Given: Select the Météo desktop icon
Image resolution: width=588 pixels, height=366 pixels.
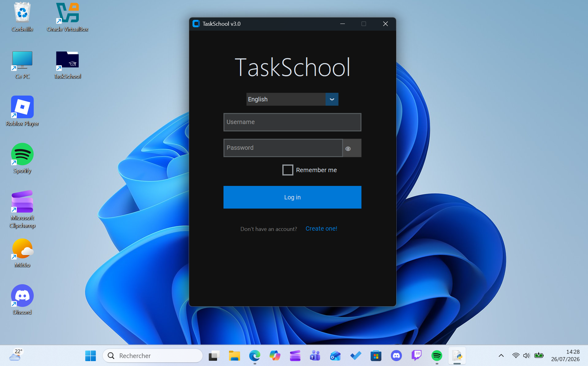Looking at the screenshot, I should point(22,253).
